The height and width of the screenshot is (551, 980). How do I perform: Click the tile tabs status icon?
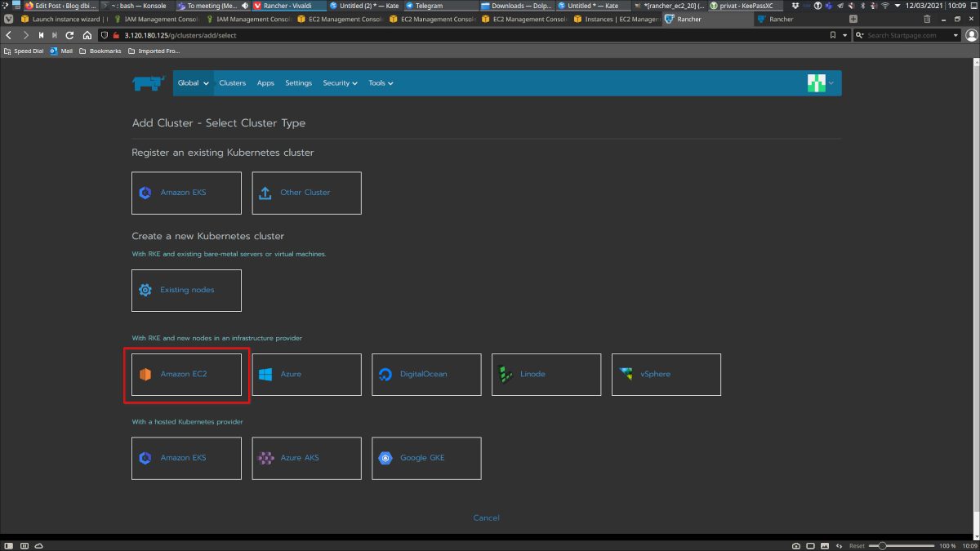(810, 545)
